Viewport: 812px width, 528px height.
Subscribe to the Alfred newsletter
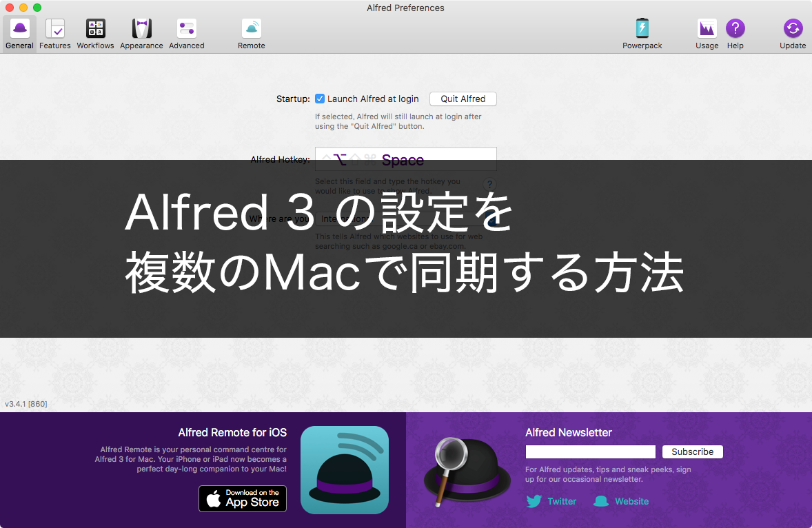point(692,452)
